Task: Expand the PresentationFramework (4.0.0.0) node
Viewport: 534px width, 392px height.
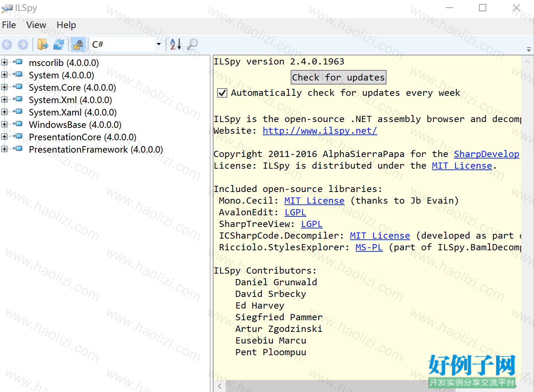Action: (4, 149)
